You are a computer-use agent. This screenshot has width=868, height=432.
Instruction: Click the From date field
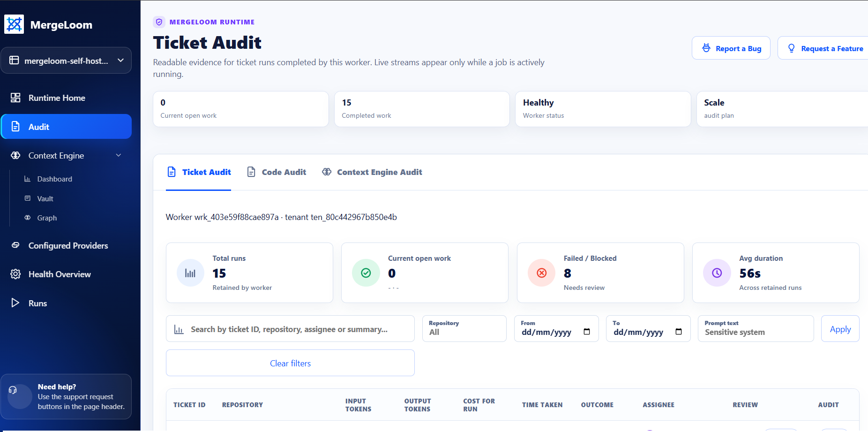tap(556, 329)
